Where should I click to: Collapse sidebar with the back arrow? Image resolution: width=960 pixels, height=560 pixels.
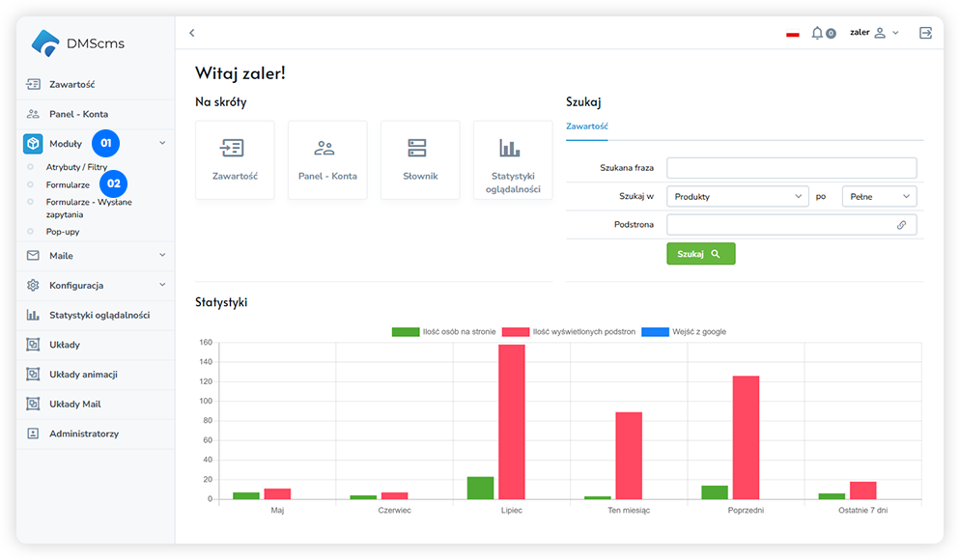click(191, 33)
